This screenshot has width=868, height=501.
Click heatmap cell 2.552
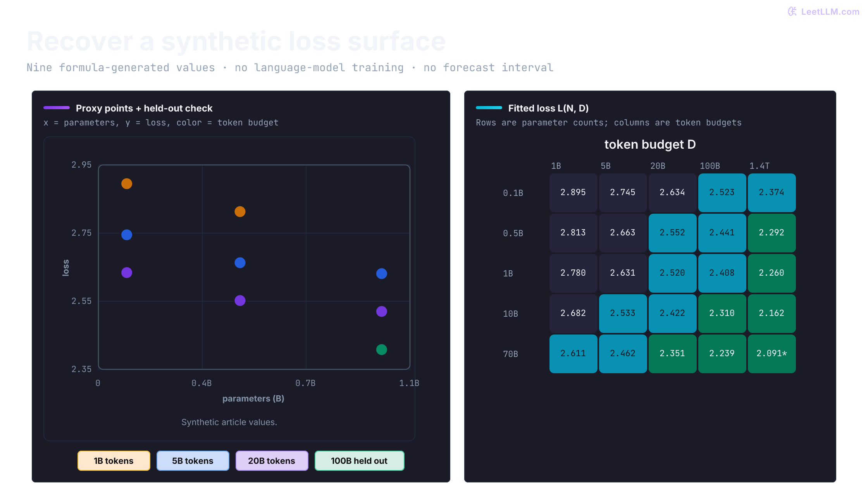point(673,233)
